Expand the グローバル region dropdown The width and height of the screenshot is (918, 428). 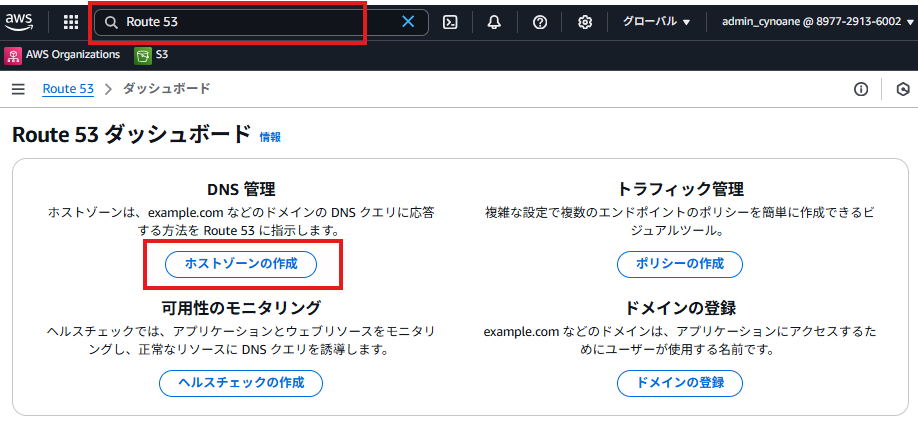pyautogui.click(x=656, y=22)
